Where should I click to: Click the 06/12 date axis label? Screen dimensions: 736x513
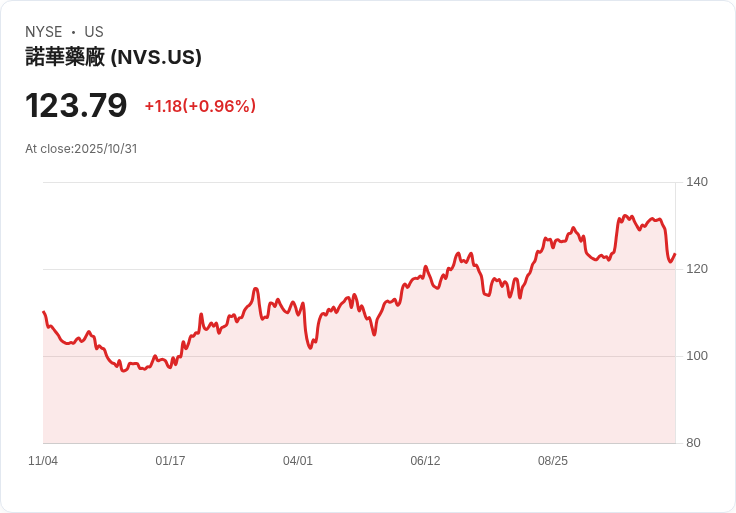tap(425, 461)
